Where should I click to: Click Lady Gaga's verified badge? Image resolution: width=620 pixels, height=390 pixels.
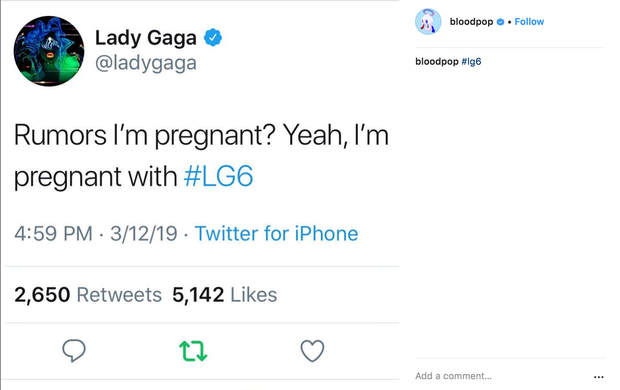click(213, 38)
